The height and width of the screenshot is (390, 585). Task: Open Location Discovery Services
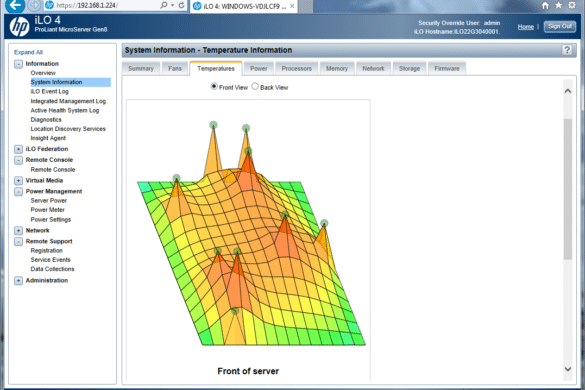68,129
